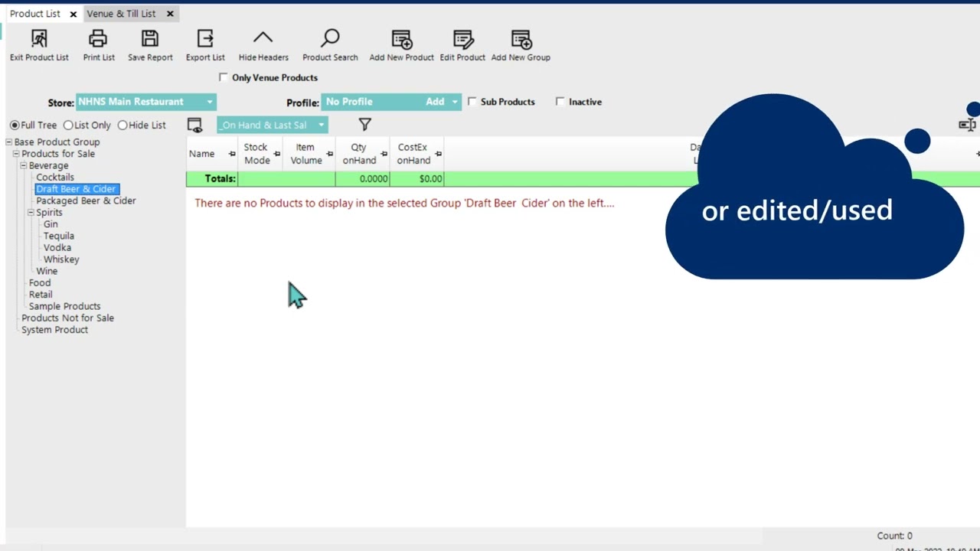Close the Product List tab
This screenshot has height=551, width=980.
click(x=73, y=14)
